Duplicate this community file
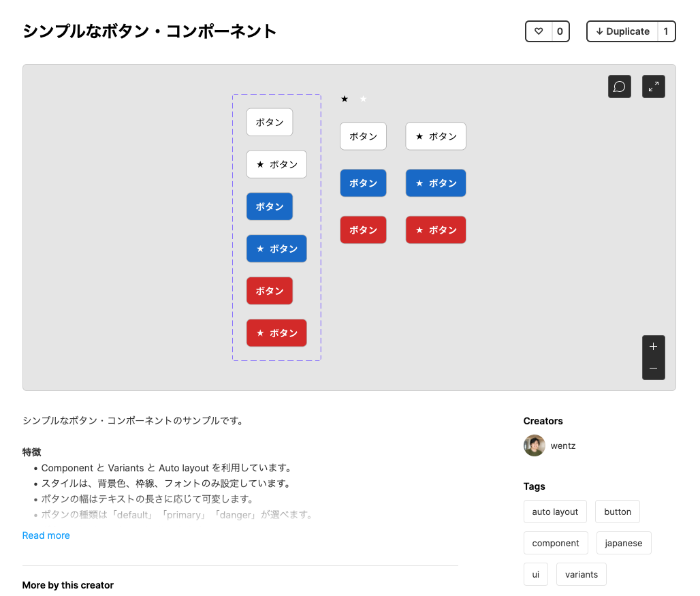The image size is (700, 596). click(x=622, y=31)
